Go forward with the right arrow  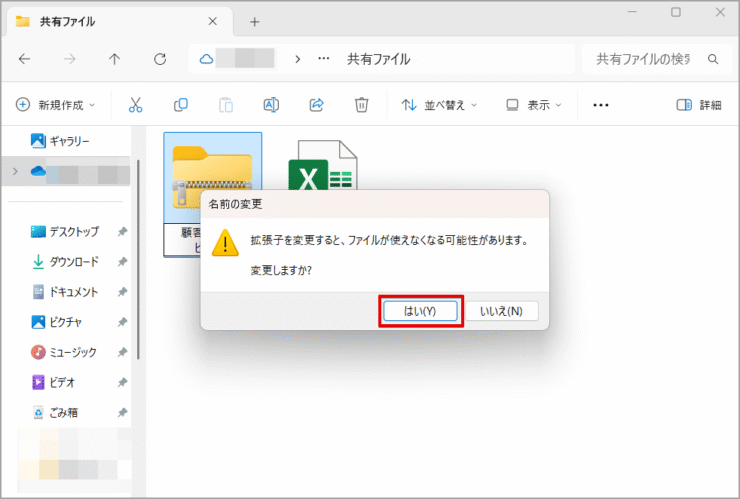coord(69,59)
